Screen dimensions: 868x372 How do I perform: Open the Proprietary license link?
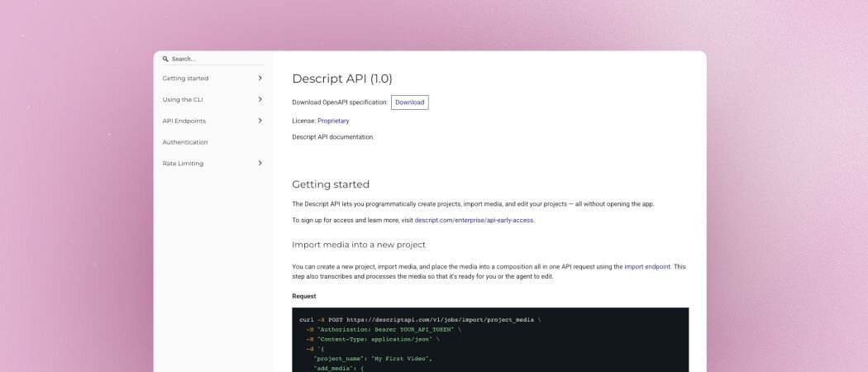[333, 121]
